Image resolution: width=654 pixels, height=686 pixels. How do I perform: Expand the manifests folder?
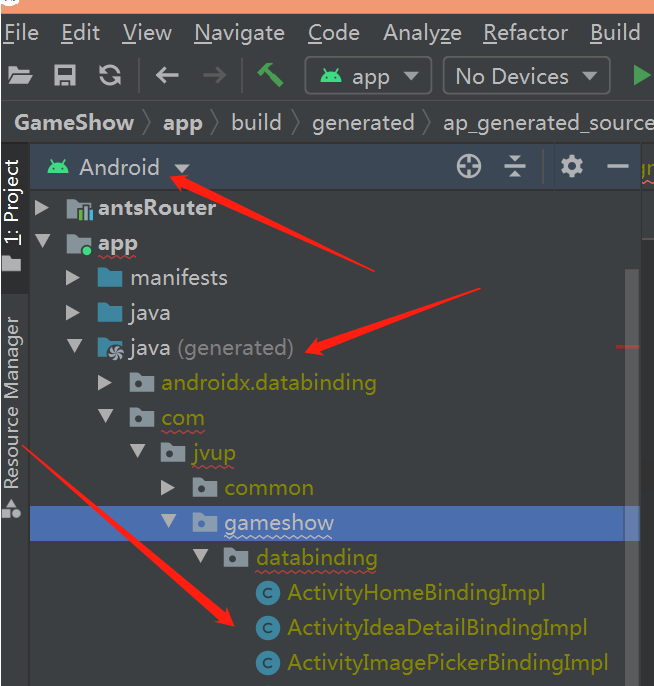tap(73, 278)
